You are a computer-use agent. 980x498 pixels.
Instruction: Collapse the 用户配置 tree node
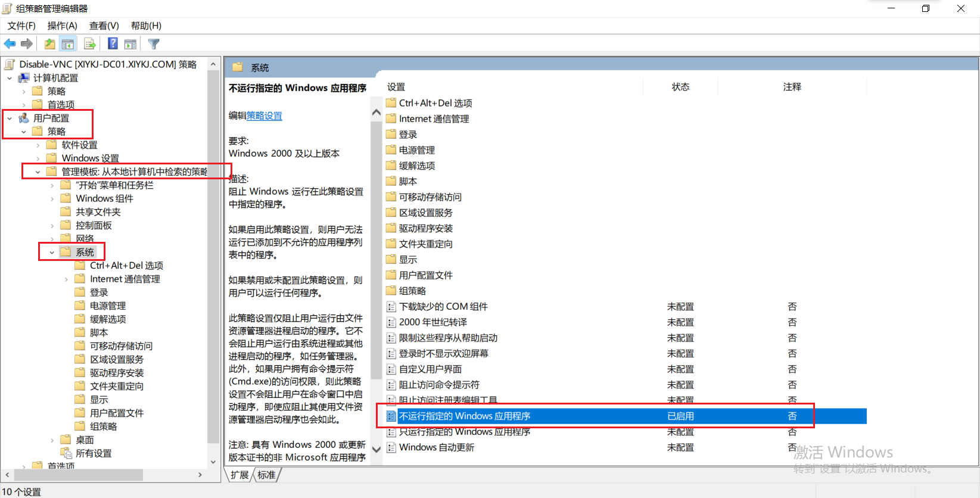tap(10, 119)
